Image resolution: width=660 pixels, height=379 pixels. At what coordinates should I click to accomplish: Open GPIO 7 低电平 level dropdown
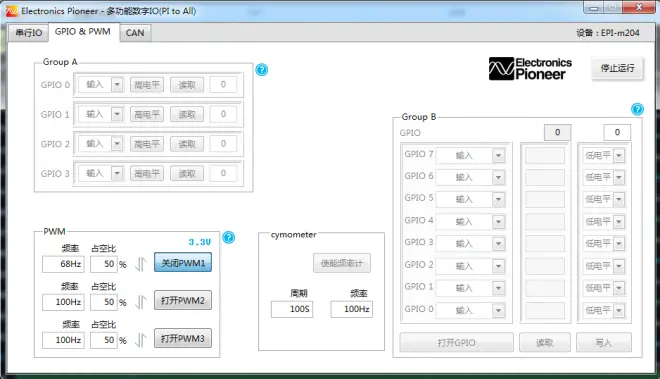pyautogui.click(x=619, y=155)
